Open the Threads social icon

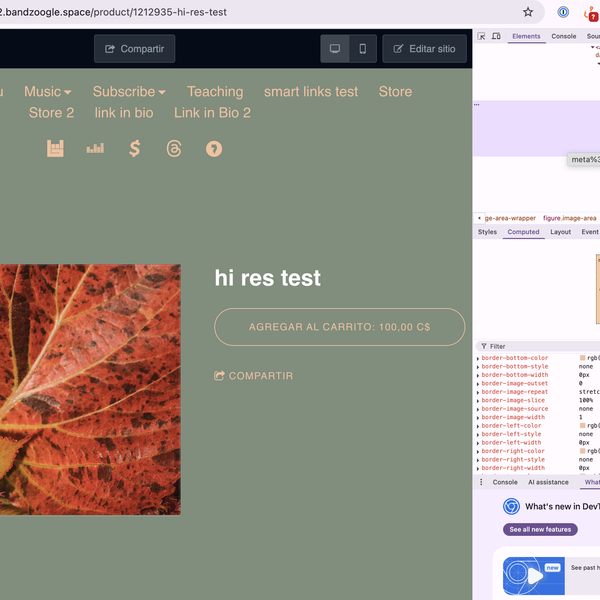[x=174, y=148]
